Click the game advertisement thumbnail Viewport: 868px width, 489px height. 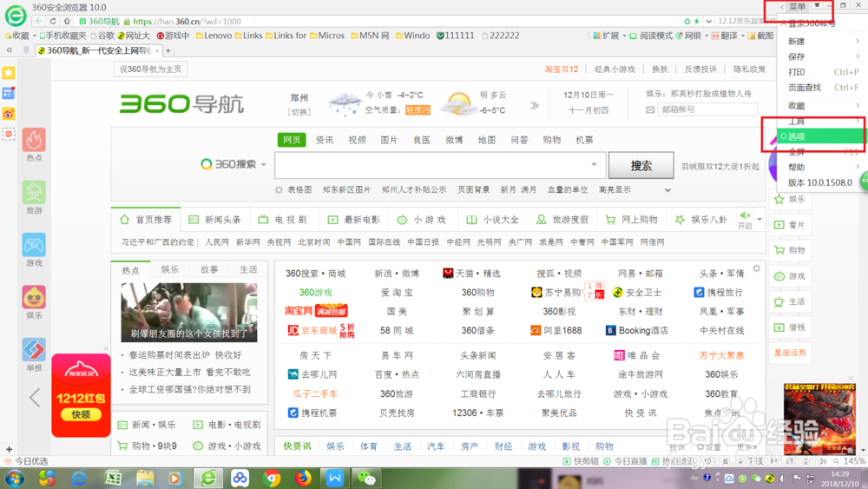pos(820,418)
